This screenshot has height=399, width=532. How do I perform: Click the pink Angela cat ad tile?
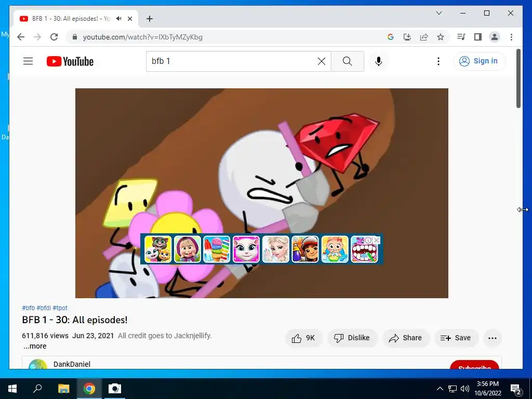tap(246, 249)
